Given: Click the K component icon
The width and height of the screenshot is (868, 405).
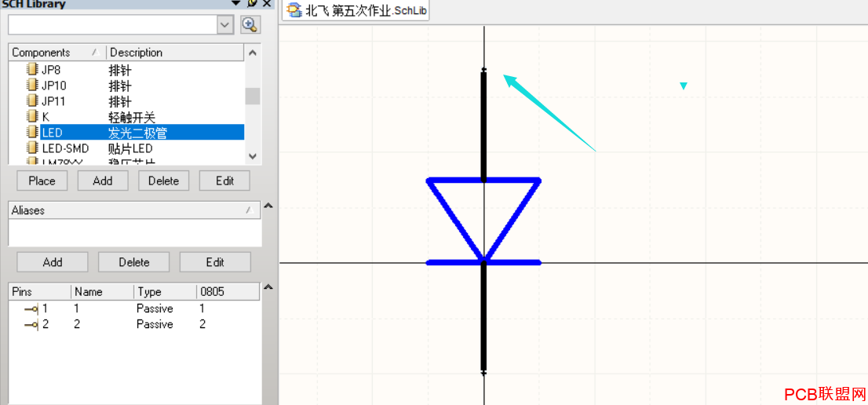Looking at the screenshot, I should 33,117.
